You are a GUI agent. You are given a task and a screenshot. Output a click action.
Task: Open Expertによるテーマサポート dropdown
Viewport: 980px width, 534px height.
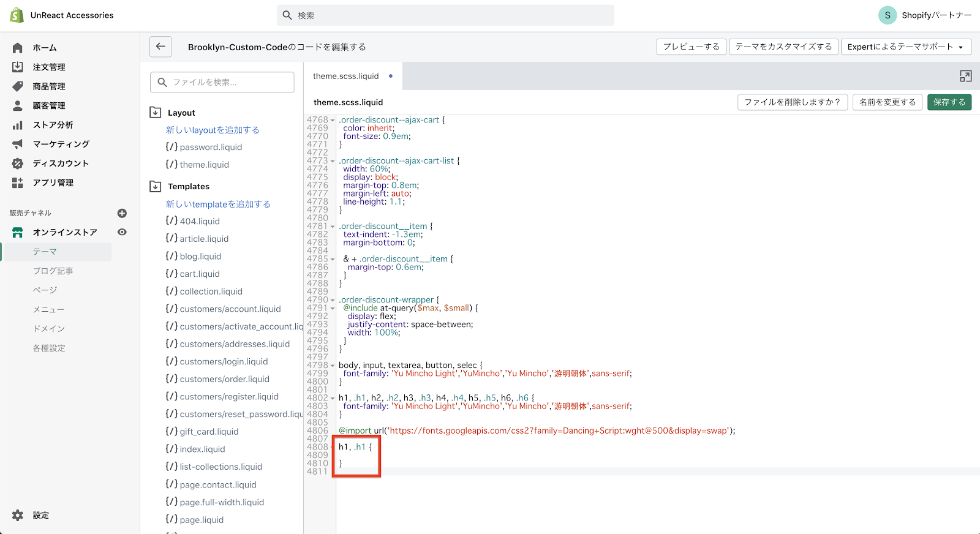pyautogui.click(x=905, y=47)
